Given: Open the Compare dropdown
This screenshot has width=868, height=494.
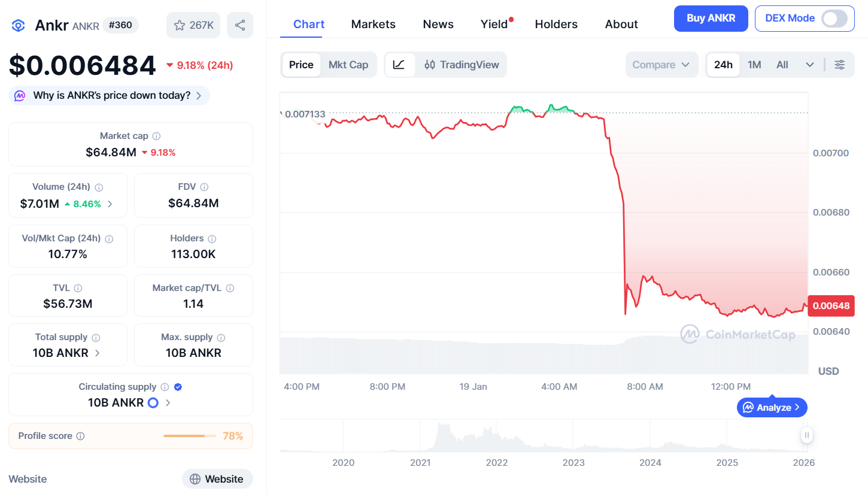Looking at the screenshot, I should 661,65.
